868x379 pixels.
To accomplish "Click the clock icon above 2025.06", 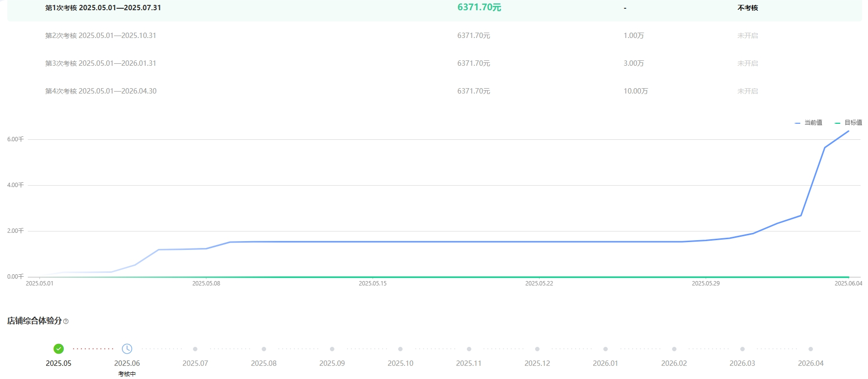I will click(127, 349).
